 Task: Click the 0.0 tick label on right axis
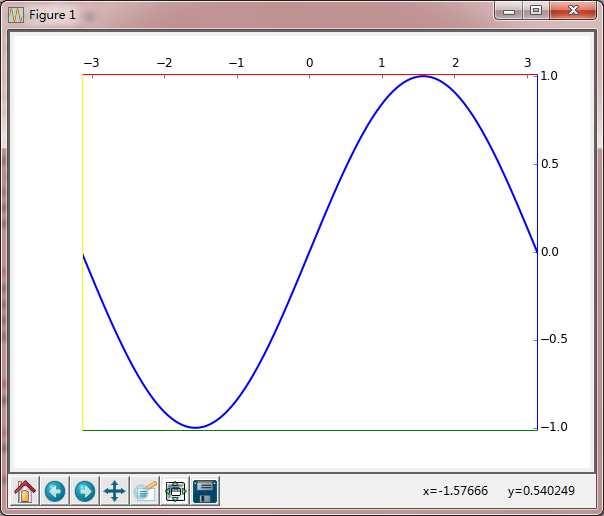[550, 252]
